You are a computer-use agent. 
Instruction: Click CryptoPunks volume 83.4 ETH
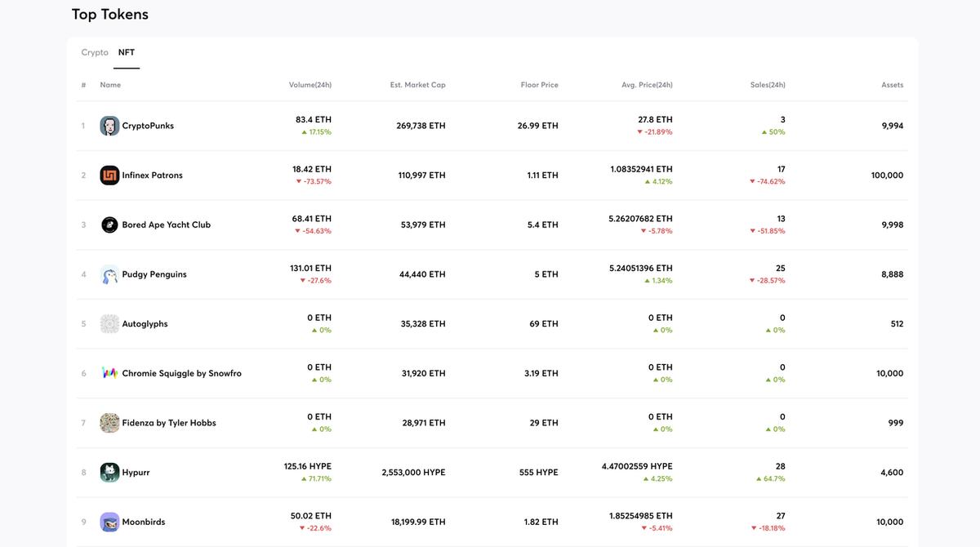[x=314, y=120]
